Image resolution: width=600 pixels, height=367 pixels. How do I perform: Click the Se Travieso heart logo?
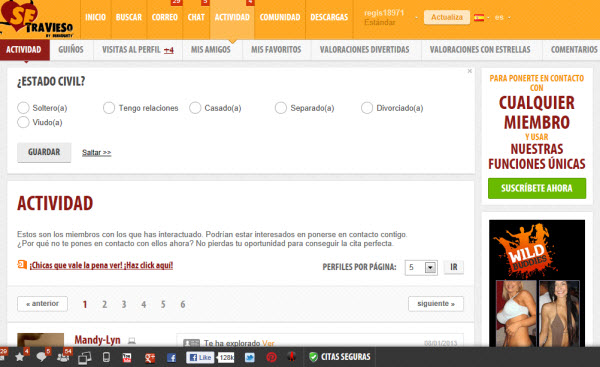tap(36, 19)
